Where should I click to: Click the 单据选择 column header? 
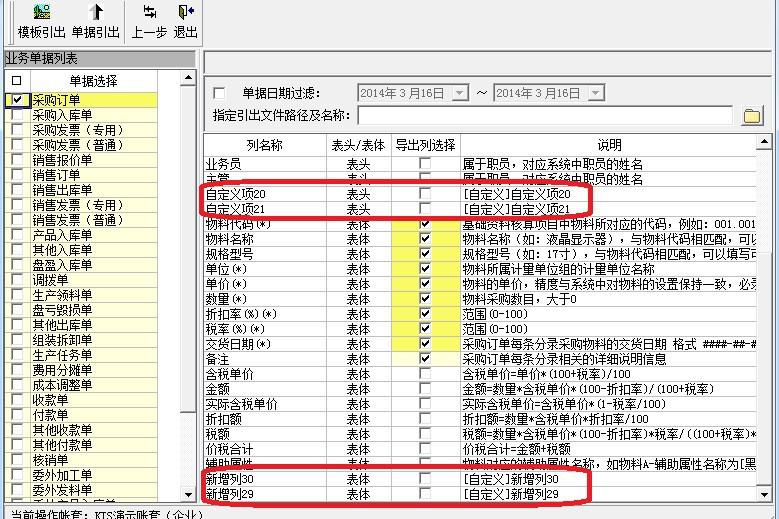pyautogui.click(x=93, y=80)
